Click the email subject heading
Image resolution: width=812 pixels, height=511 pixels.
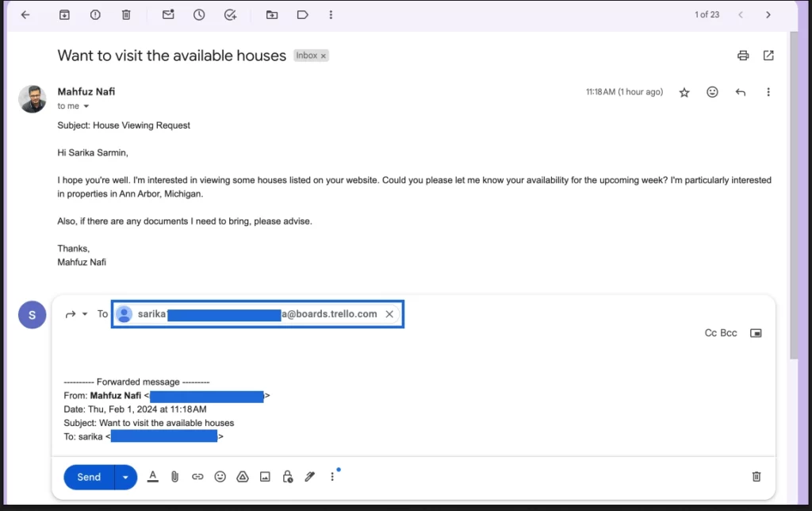[171, 56]
